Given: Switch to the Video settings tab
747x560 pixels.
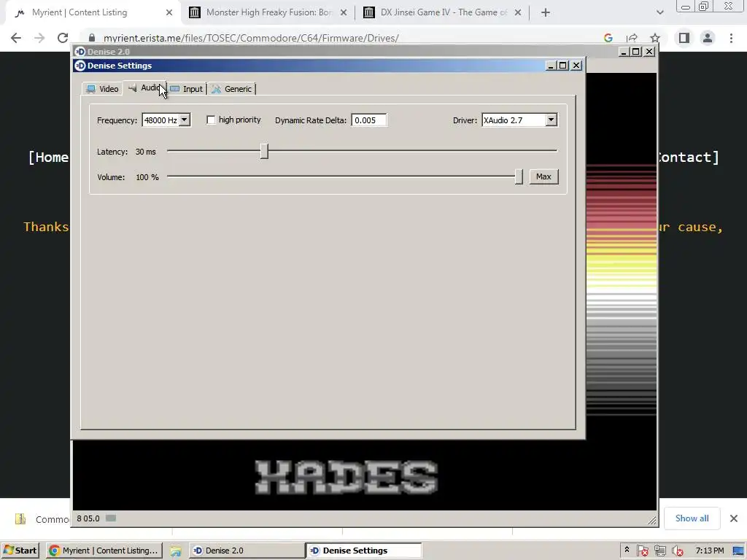Looking at the screenshot, I should tap(102, 88).
